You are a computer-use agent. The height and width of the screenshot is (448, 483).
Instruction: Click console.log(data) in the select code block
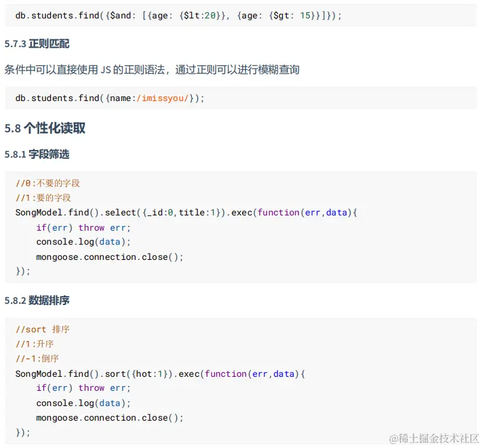tap(83, 242)
